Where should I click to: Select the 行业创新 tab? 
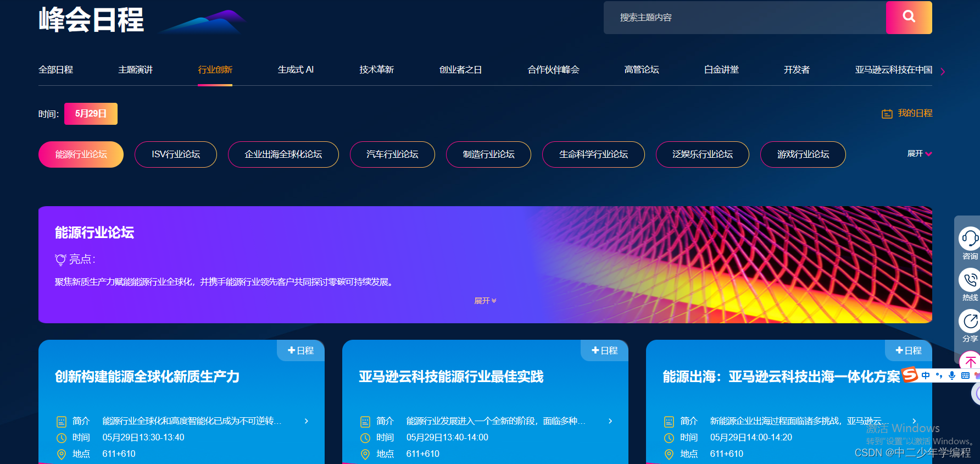click(215, 70)
